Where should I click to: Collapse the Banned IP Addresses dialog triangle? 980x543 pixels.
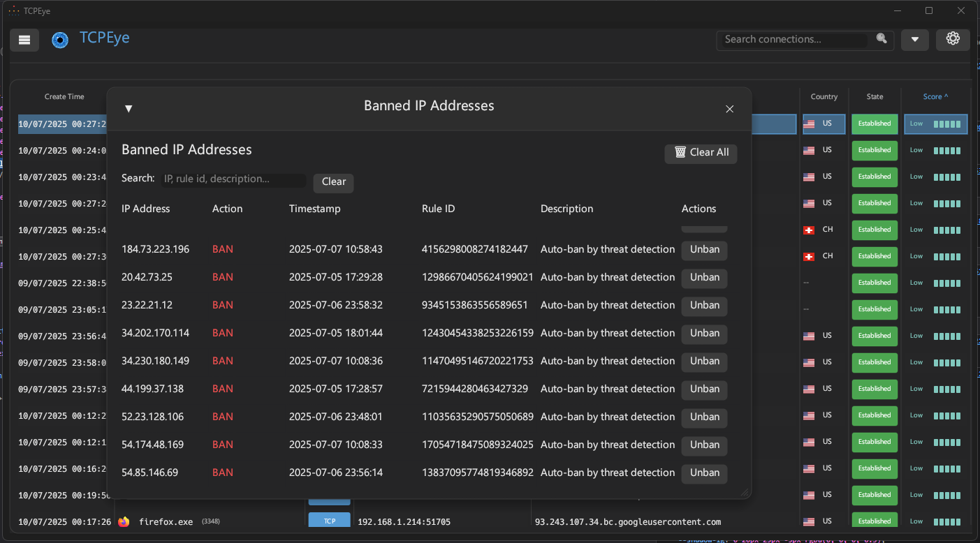[129, 109]
